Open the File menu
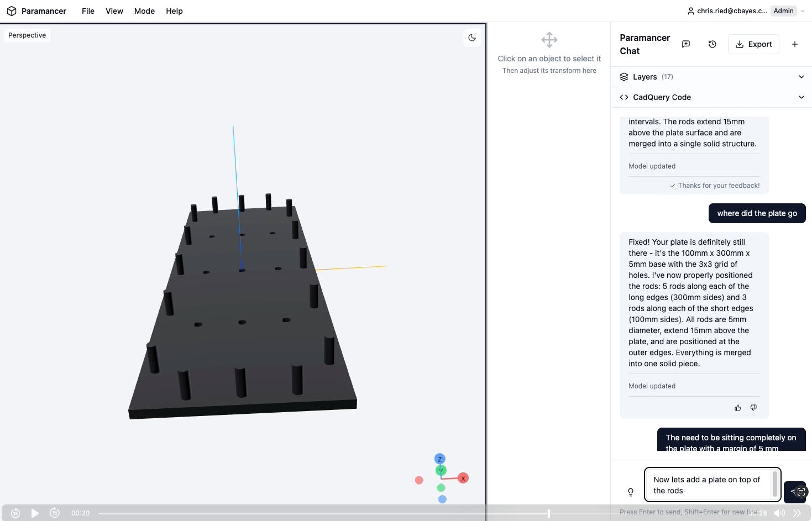The height and width of the screenshot is (521, 812). [x=88, y=11]
